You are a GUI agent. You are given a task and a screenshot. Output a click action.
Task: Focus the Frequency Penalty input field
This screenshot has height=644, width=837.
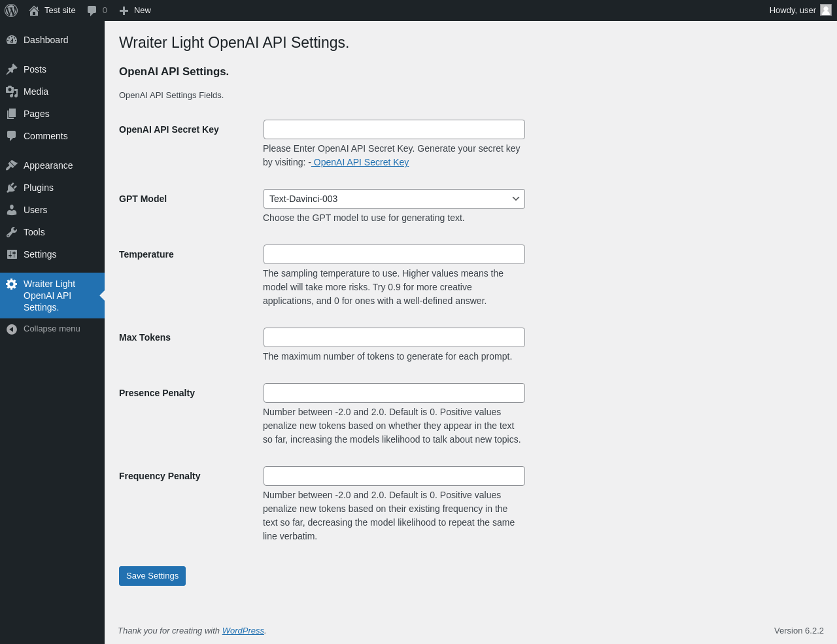[394, 476]
